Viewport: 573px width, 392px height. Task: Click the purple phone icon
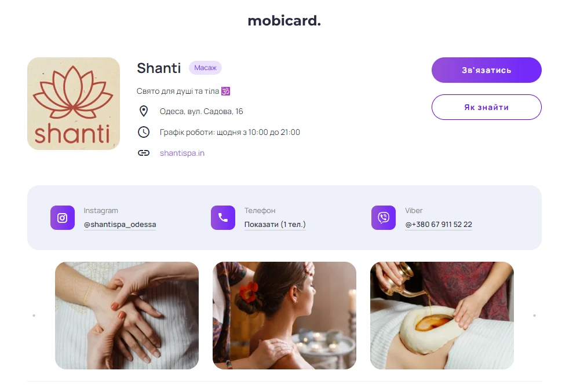click(x=223, y=218)
